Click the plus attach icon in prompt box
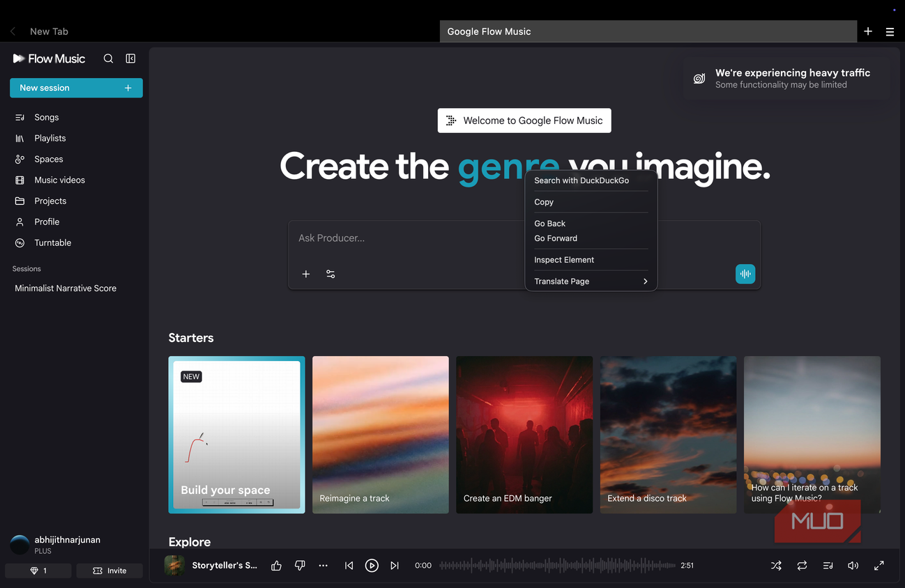This screenshot has height=588, width=905. [305, 274]
